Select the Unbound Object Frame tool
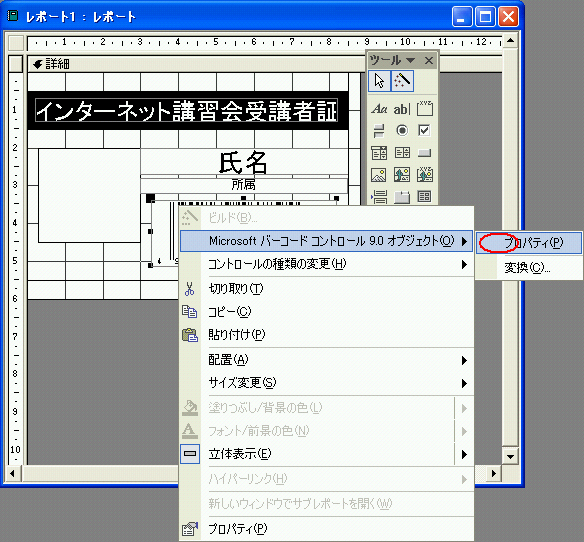The image size is (584, 542). [x=402, y=175]
